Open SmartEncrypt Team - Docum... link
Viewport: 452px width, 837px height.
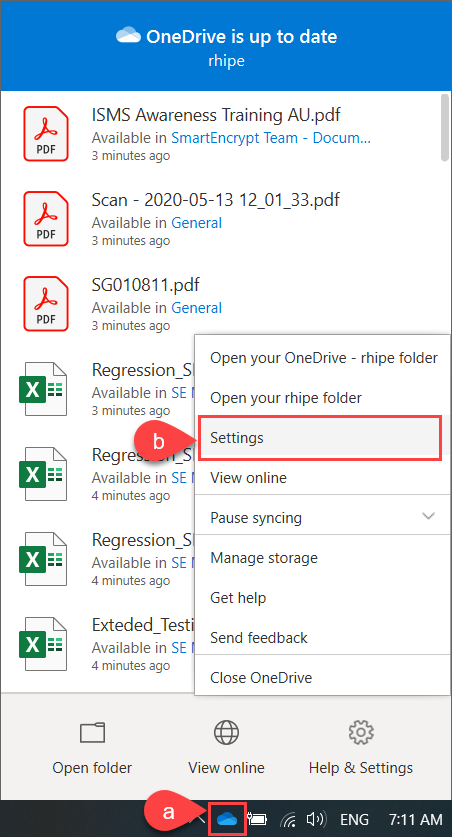coord(271,138)
